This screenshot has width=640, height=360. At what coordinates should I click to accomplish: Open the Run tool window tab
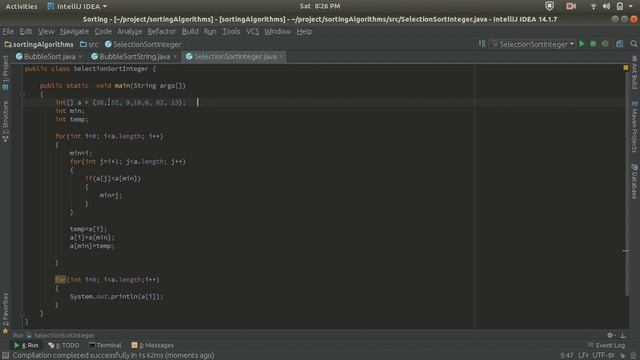pos(26,345)
